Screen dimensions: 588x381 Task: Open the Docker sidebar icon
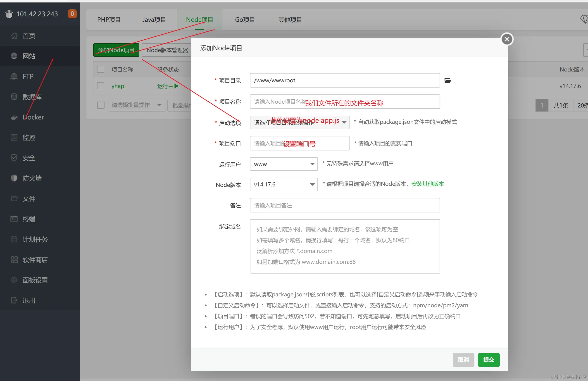pos(14,117)
